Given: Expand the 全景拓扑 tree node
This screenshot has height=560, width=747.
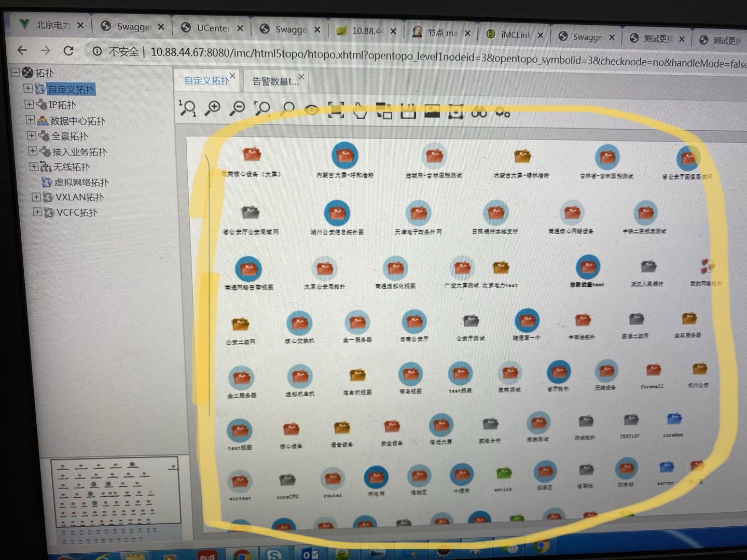Looking at the screenshot, I should coord(32,135).
